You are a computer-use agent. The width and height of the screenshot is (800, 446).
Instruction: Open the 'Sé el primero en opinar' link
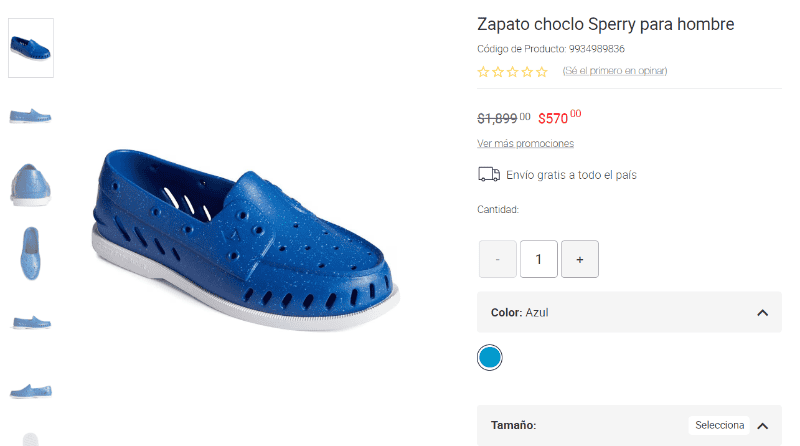pyautogui.click(x=615, y=71)
